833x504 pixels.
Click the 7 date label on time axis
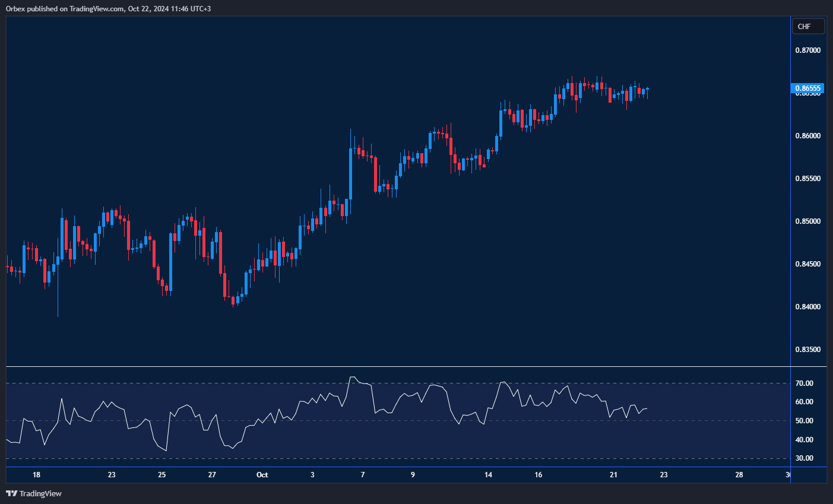(x=363, y=475)
